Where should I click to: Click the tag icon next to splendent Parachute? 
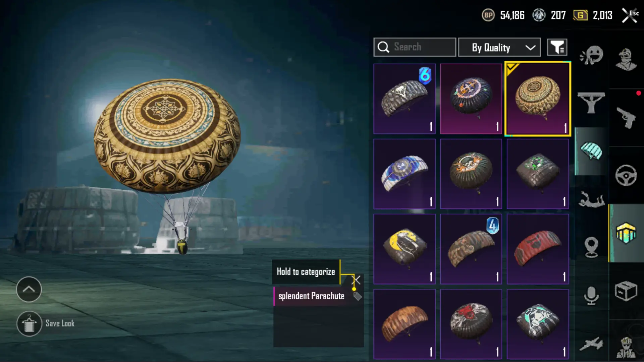[x=358, y=296]
